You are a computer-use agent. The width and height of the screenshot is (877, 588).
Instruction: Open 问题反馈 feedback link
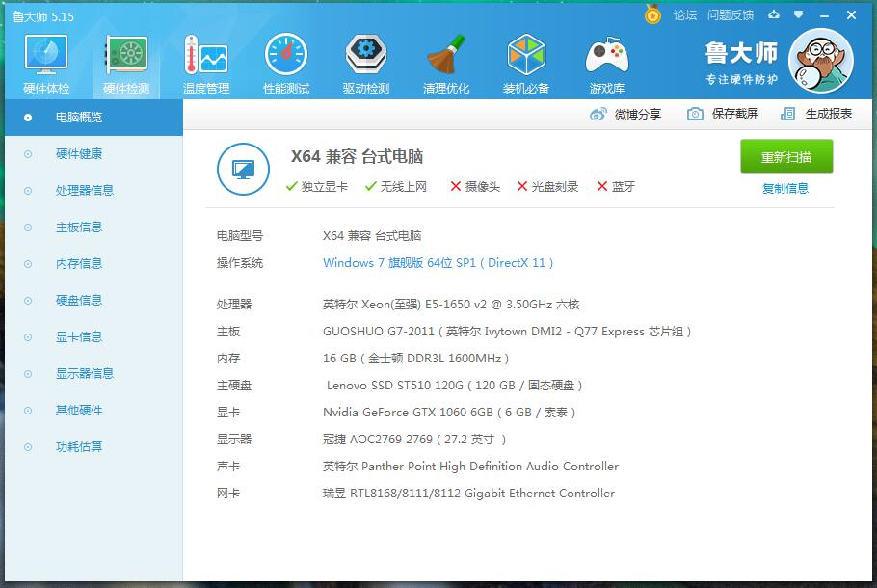click(x=731, y=15)
